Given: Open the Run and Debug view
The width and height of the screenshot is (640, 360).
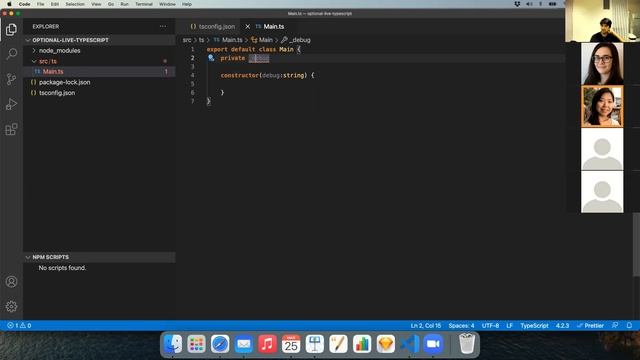Looking at the screenshot, I should tap(11, 104).
